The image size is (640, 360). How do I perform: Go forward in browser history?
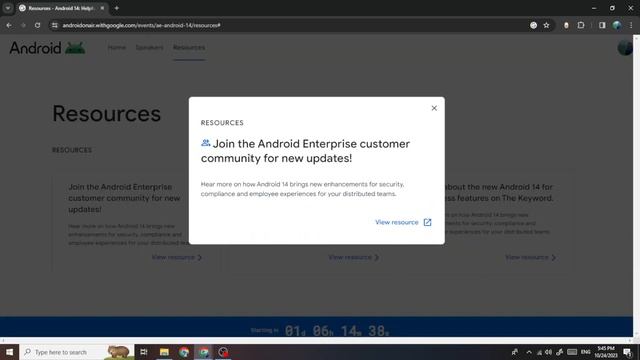tap(23, 25)
